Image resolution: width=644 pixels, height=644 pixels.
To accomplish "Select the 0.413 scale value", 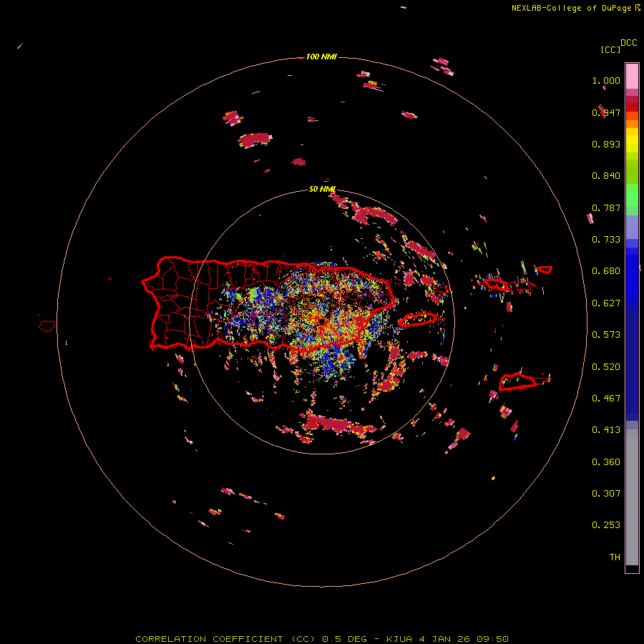I will point(606,430).
